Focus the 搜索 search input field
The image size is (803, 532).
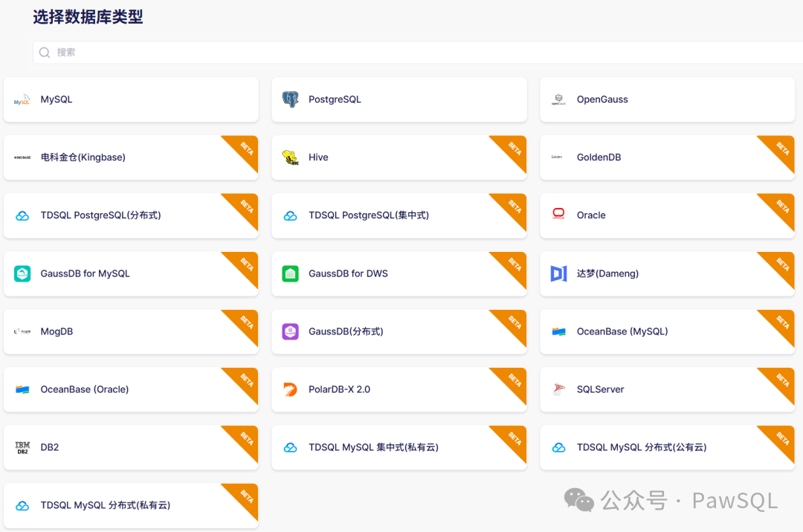(417, 52)
